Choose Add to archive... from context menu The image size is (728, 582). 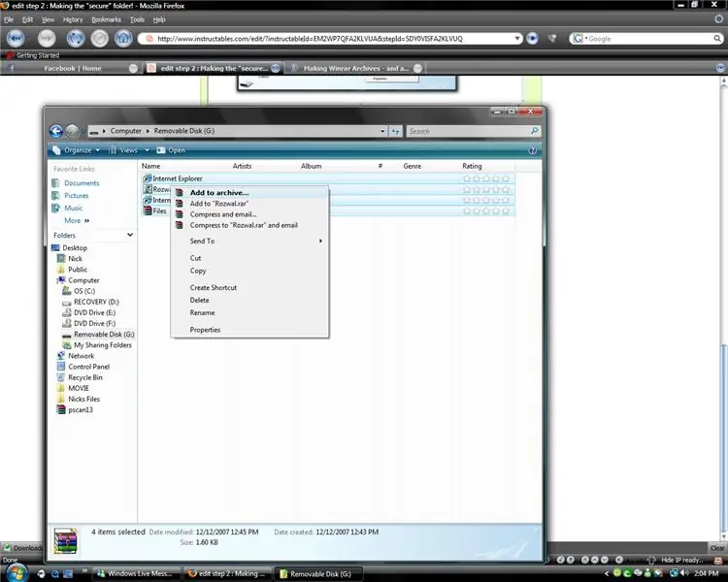point(249,193)
